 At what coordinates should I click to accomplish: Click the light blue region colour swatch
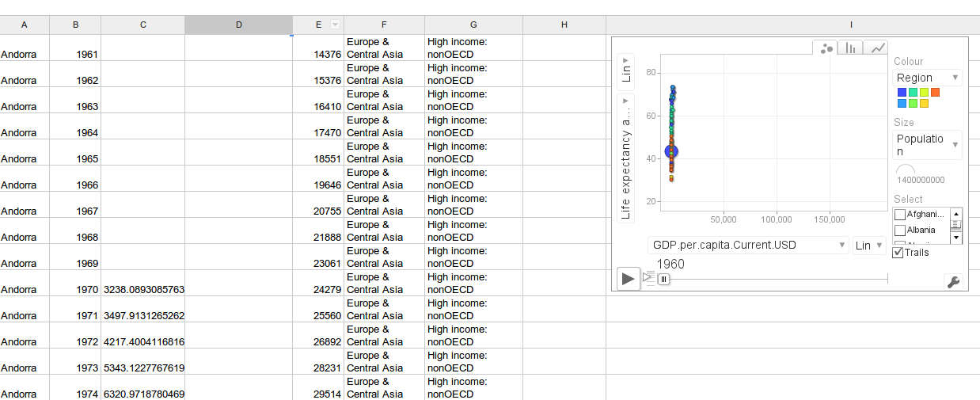point(902,104)
